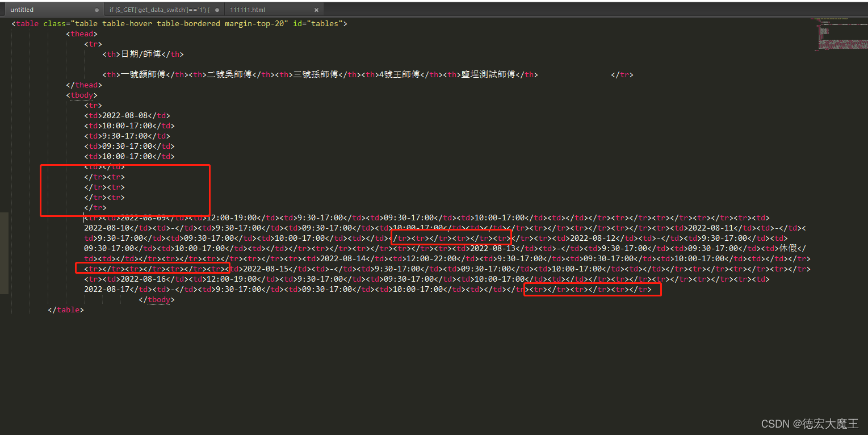Place cursor on the opening table tag

tap(26, 23)
